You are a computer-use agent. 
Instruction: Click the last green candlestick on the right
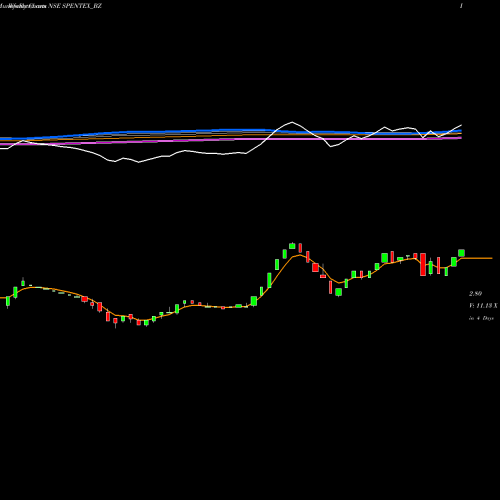pyautogui.click(x=461, y=253)
